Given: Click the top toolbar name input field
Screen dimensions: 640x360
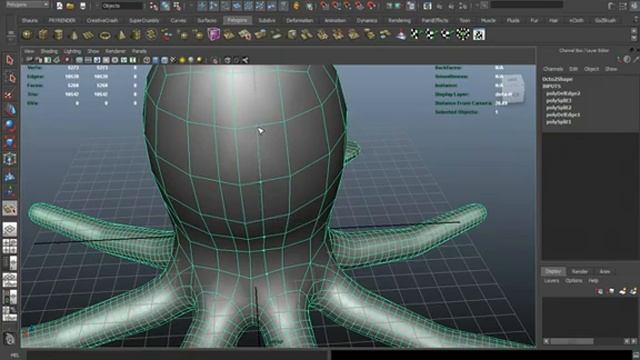Looking at the screenshot, I should 527,5.
